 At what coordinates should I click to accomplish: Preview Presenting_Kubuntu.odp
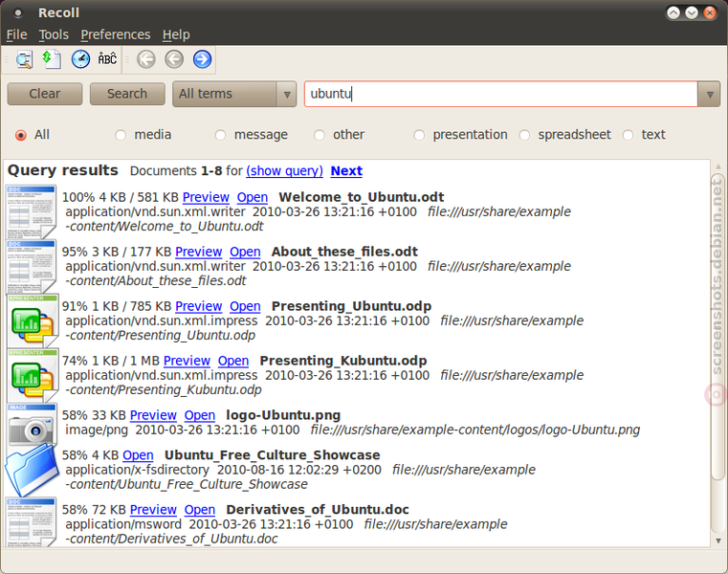(187, 361)
